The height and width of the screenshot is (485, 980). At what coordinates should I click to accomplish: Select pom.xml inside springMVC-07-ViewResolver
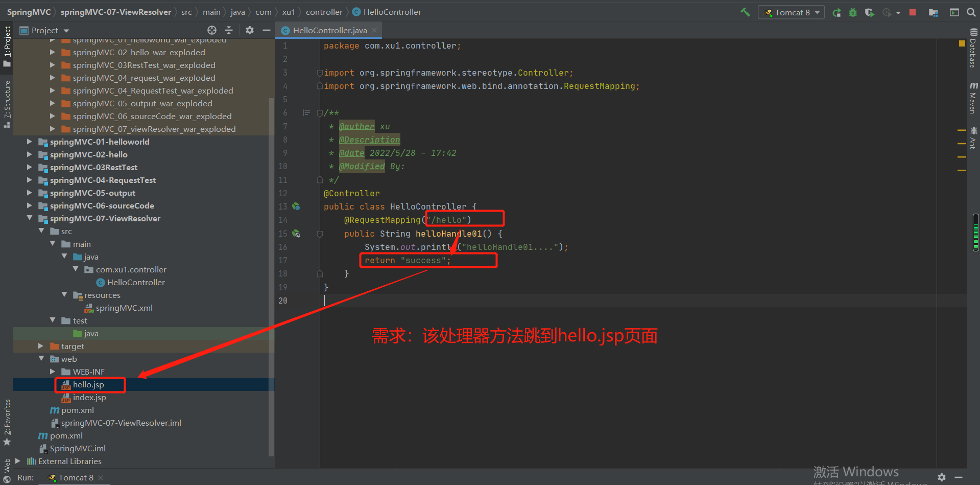click(78, 410)
